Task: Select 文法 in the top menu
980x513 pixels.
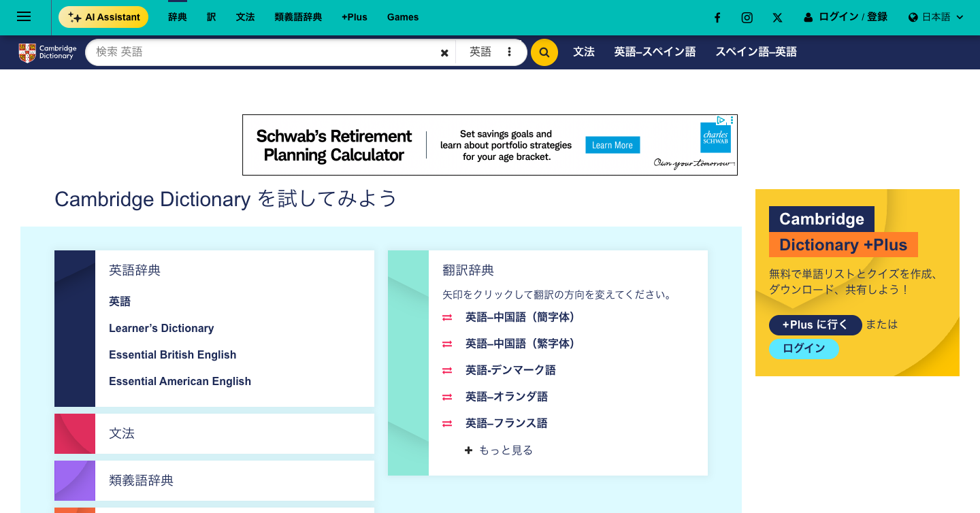Action: click(x=246, y=17)
